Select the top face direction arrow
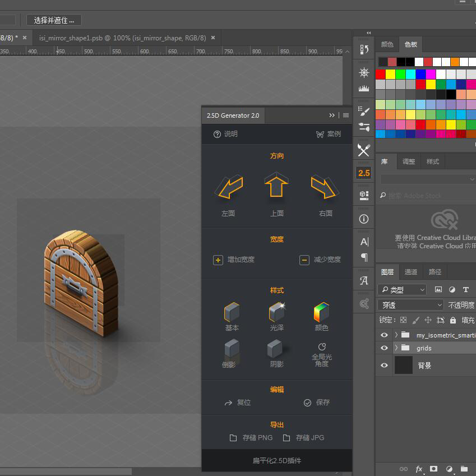 click(276, 186)
